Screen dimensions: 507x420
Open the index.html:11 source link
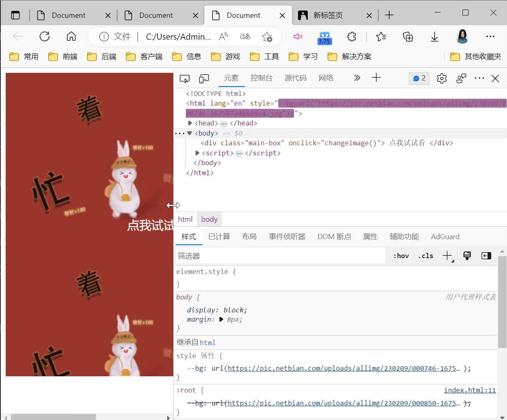(x=470, y=390)
